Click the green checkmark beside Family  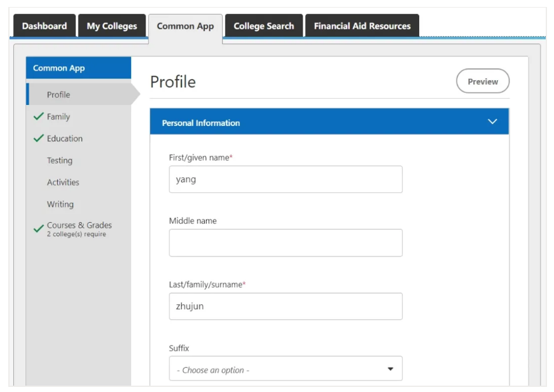point(38,116)
